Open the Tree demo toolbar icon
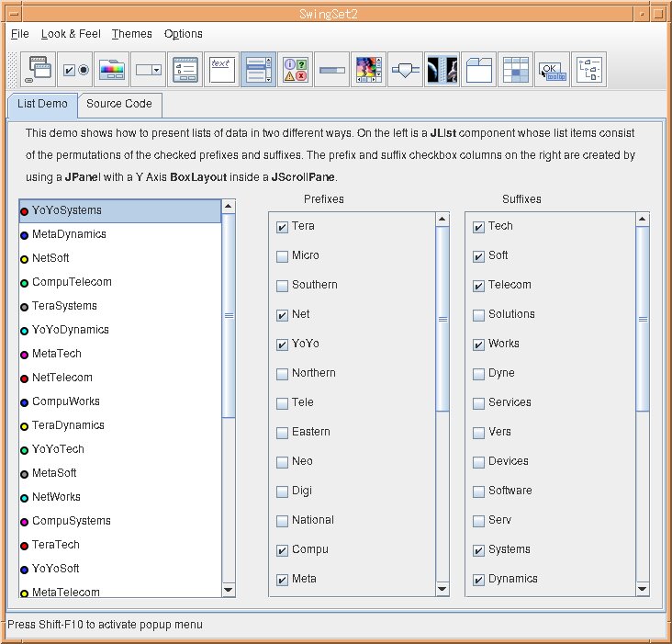The width and height of the screenshot is (672, 644). pyautogui.click(x=589, y=69)
